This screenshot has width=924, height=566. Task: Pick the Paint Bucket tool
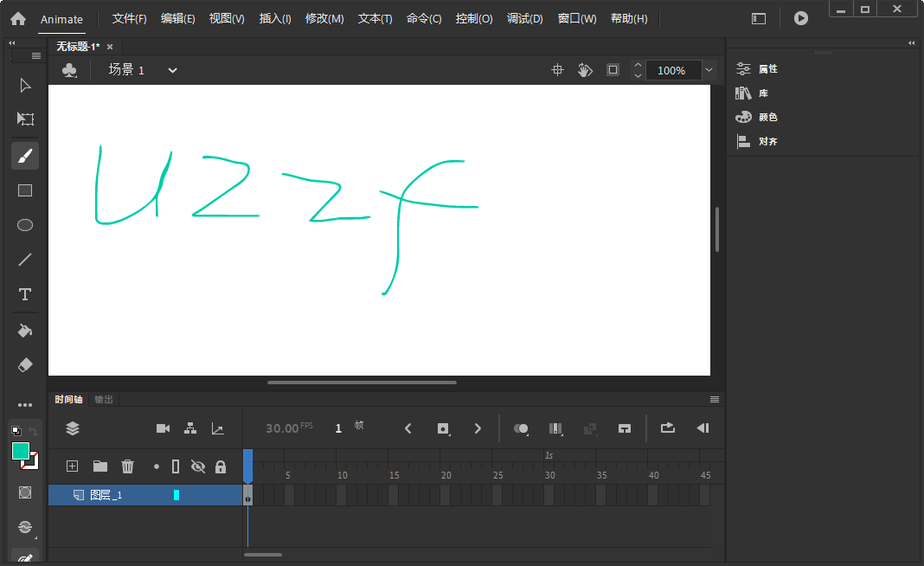pos(24,330)
